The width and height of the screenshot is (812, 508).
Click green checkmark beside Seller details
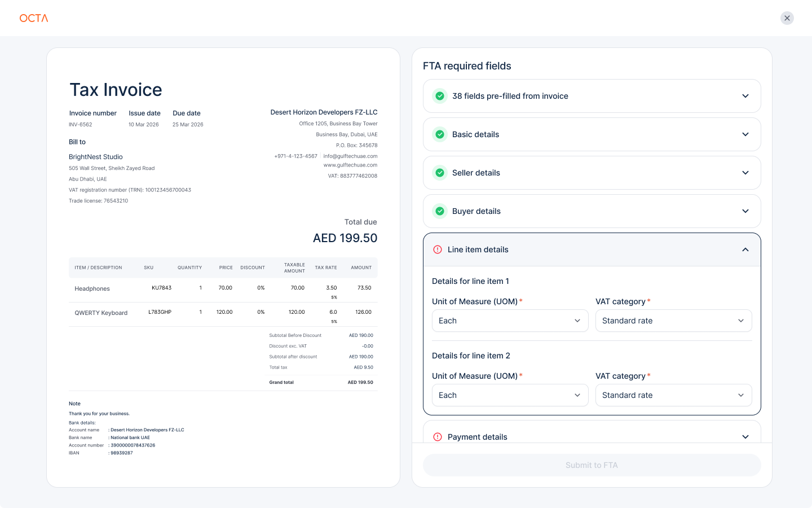tap(440, 173)
